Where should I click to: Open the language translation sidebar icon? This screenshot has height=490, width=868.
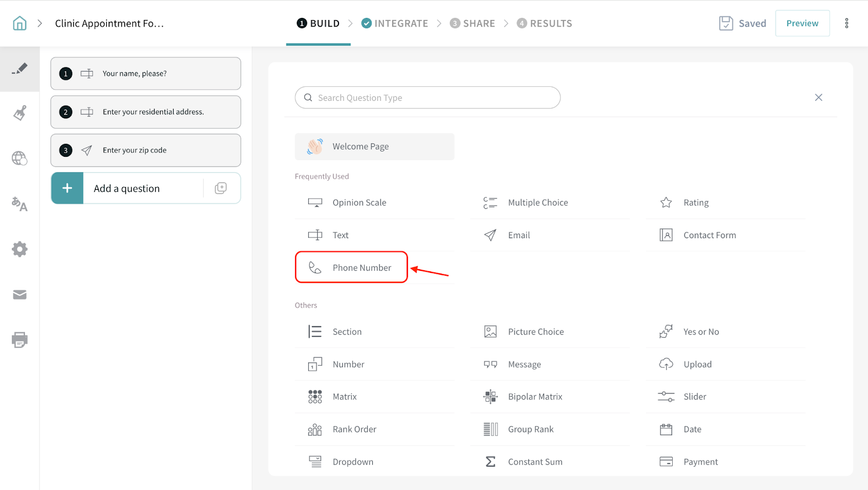pos(20,204)
